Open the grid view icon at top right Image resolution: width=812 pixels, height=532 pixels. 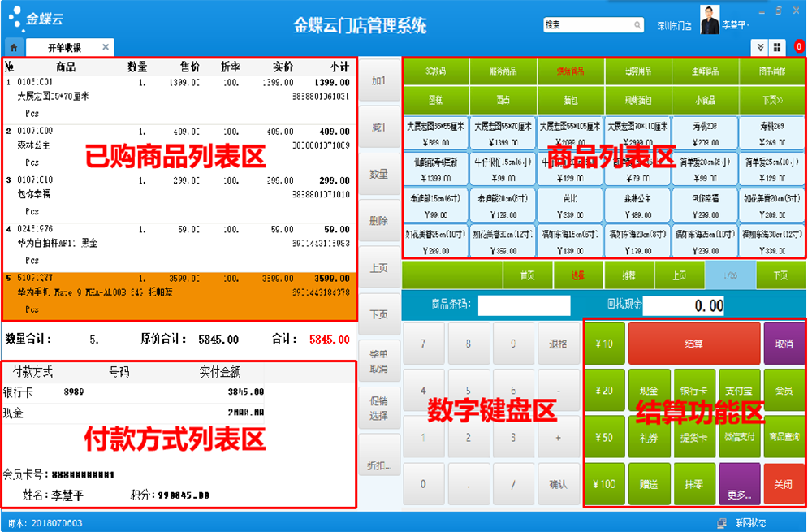pyautogui.click(x=777, y=48)
